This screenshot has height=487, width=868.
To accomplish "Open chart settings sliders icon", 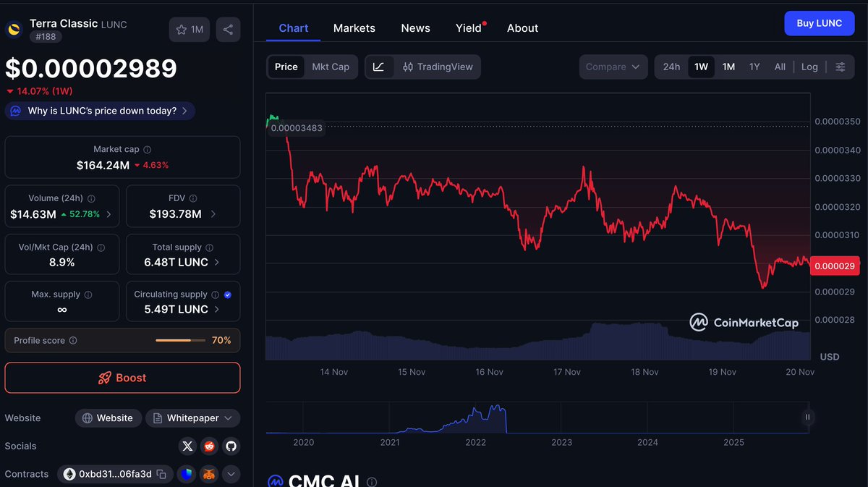I will (x=841, y=67).
